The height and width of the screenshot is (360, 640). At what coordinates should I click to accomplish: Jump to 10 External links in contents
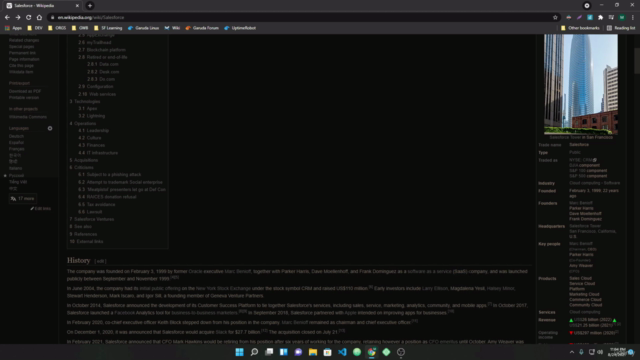click(x=86, y=242)
